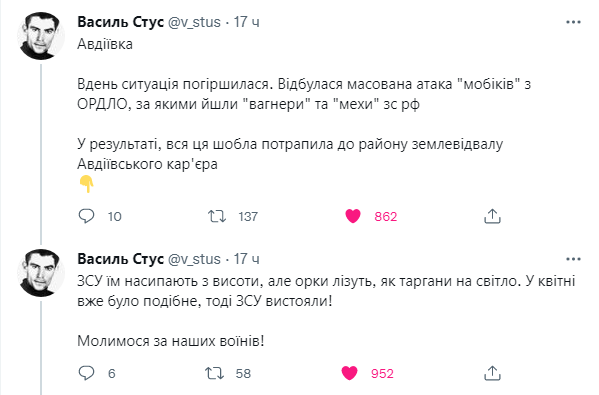Open the @v_stus handle in second tweet
This screenshot has width=599, height=395.
[x=194, y=259]
